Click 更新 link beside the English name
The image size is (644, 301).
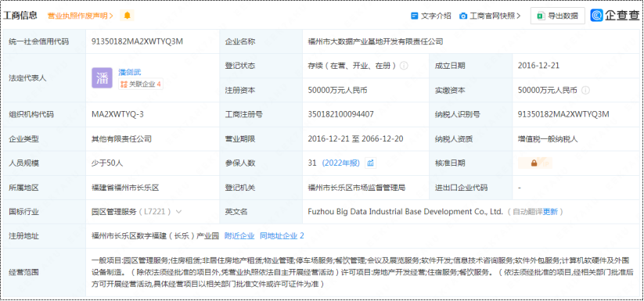[x=550, y=212]
